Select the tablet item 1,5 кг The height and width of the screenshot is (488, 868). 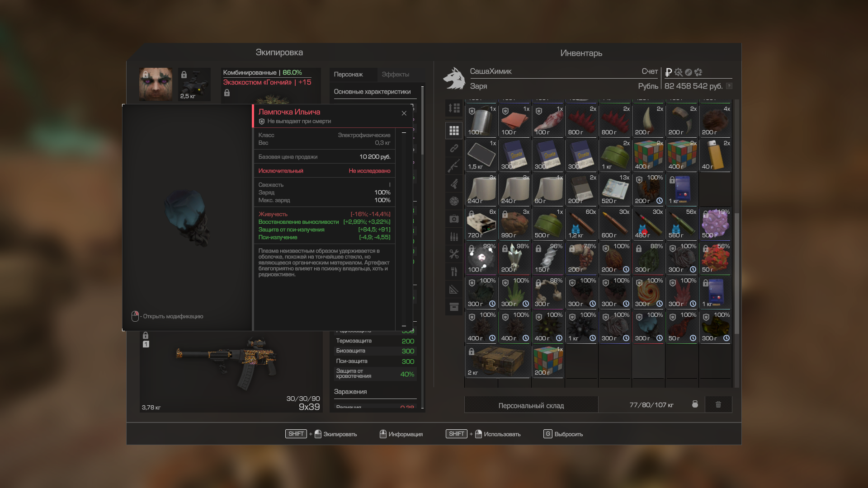point(481,155)
